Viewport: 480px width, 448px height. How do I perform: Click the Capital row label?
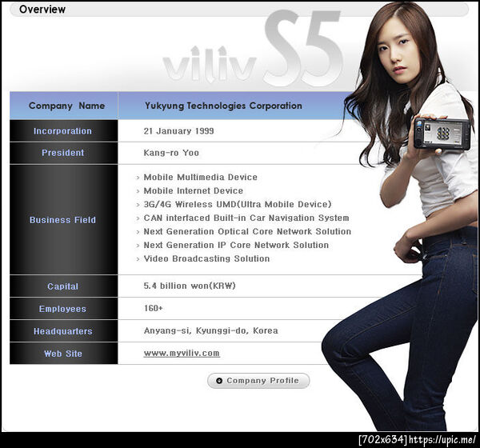tap(62, 286)
